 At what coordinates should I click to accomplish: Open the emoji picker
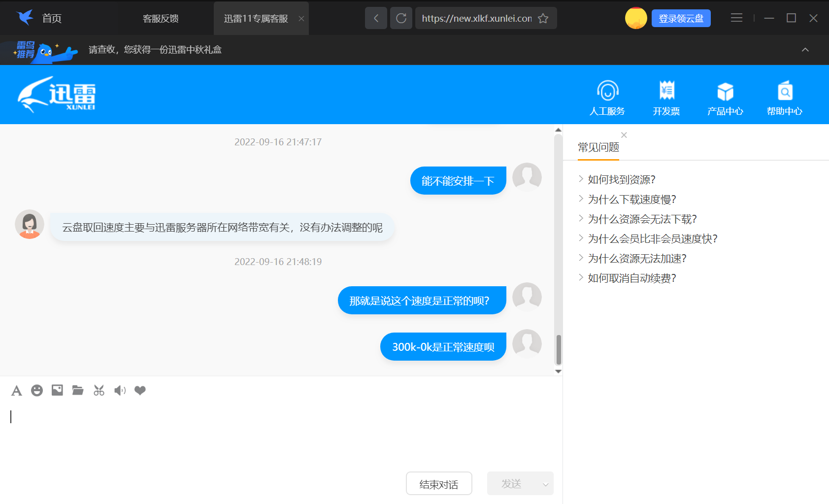click(x=36, y=390)
